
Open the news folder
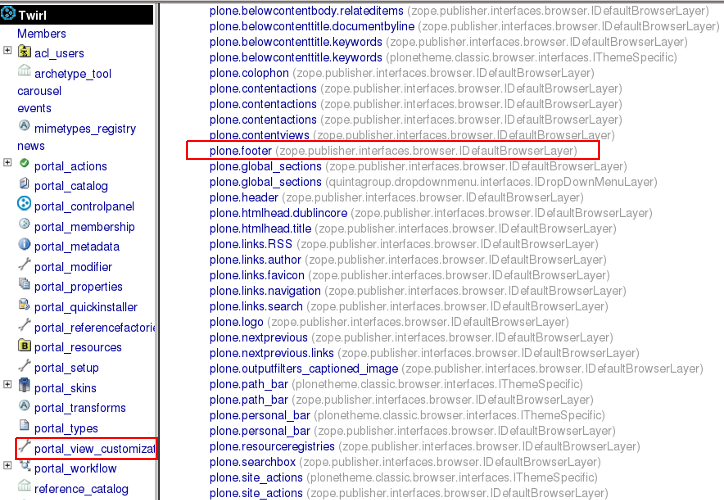[31, 146]
